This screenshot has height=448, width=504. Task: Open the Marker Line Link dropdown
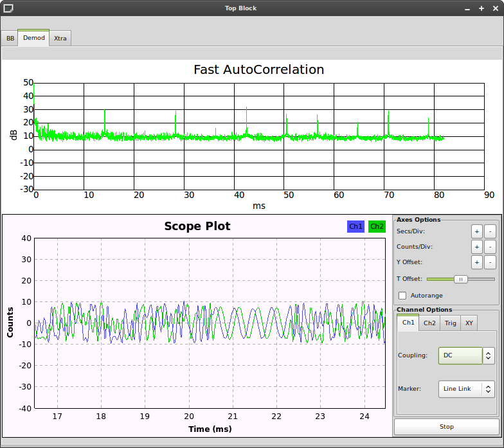click(460, 389)
